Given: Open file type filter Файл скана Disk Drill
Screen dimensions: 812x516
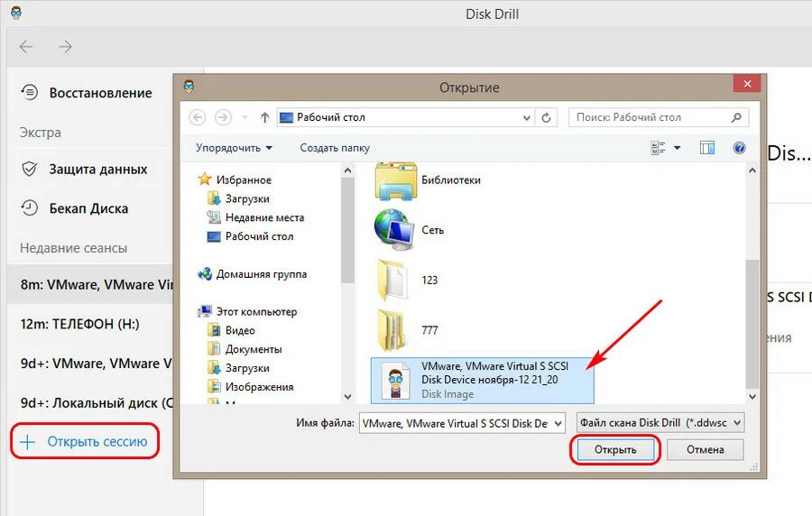Looking at the screenshot, I should tap(660, 423).
